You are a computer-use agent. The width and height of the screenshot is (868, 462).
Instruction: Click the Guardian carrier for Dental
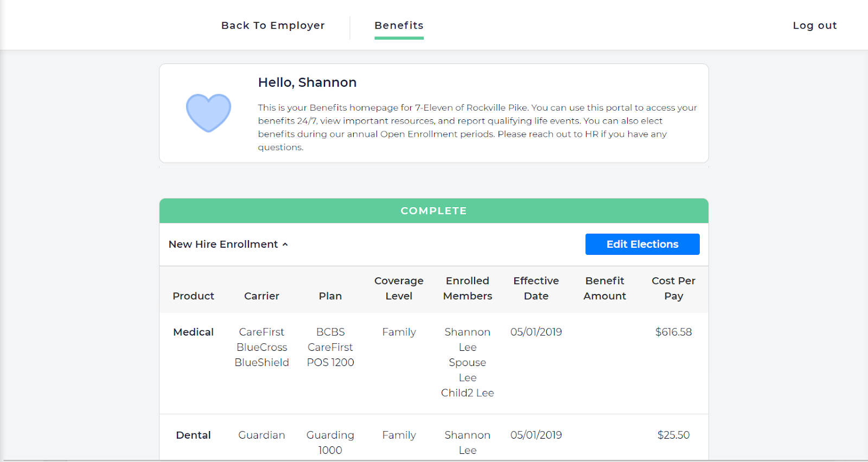[261, 435]
